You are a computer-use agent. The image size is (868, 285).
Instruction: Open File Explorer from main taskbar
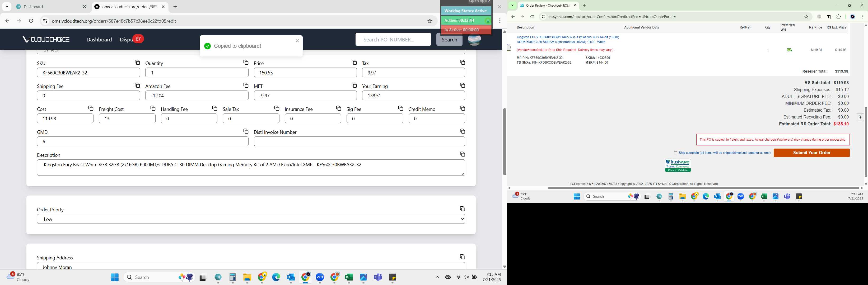(x=247, y=277)
